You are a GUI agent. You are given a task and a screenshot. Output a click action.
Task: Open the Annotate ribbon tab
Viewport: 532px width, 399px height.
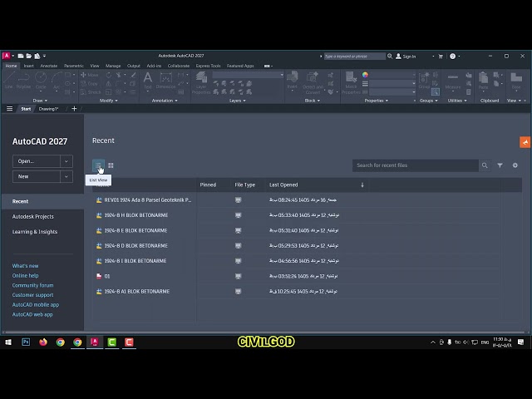[49, 66]
